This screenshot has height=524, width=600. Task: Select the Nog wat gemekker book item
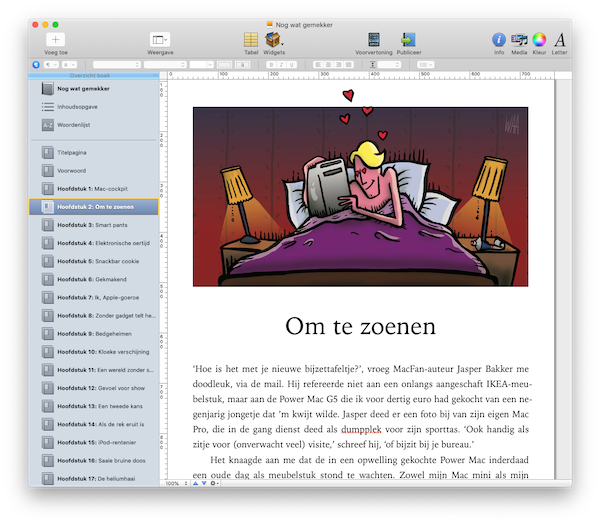click(93, 88)
